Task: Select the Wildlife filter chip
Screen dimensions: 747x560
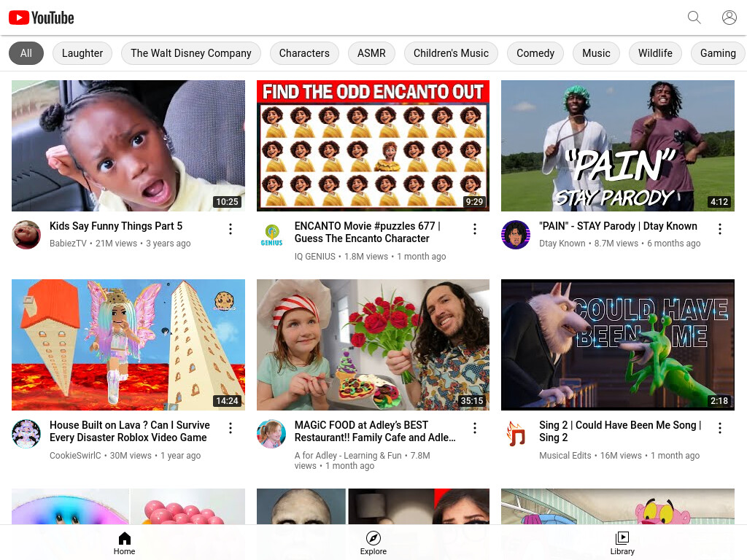Action: [655, 52]
